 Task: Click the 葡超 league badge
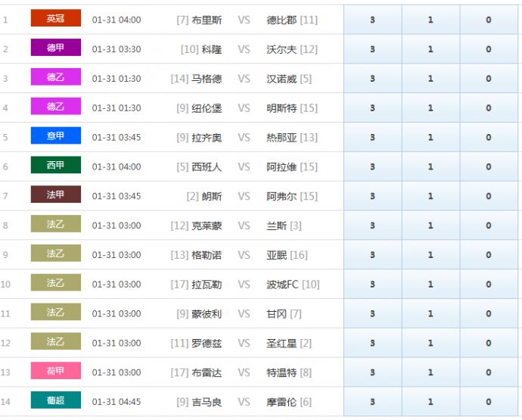point(55,400)
